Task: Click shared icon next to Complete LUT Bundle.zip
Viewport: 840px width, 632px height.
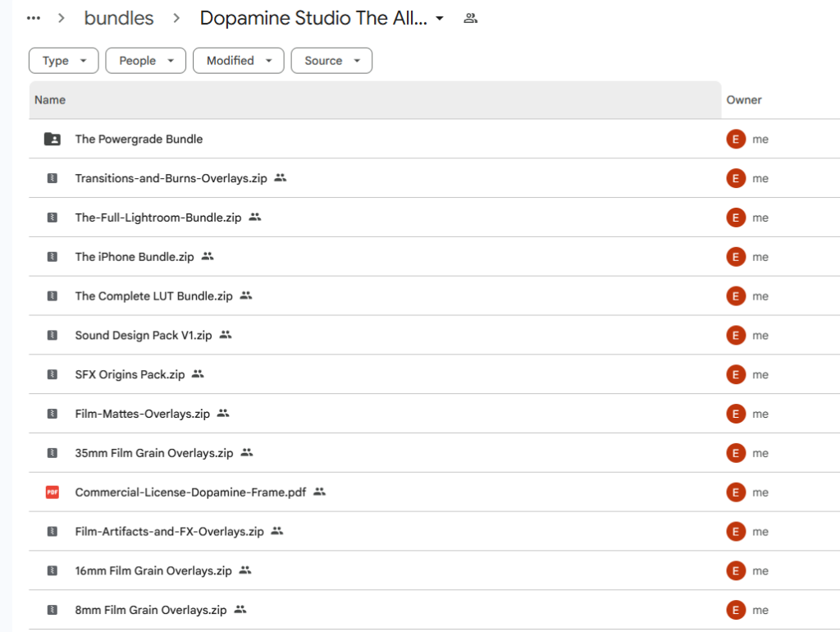Action: [246, 295]
